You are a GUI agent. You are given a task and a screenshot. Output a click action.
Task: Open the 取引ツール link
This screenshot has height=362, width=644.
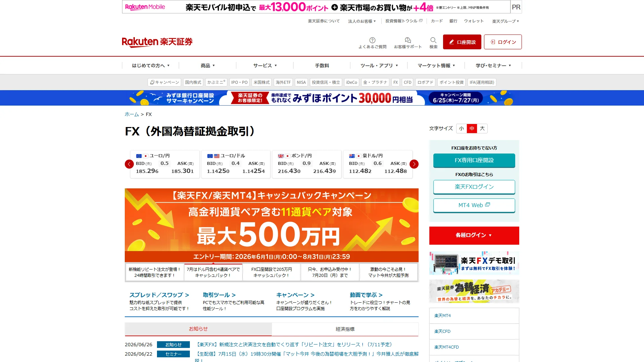click(x=219, y=295)
